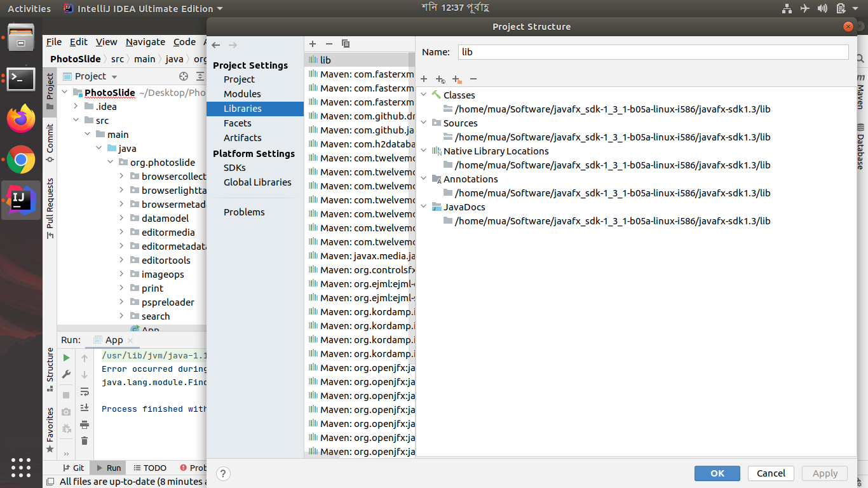
Task: Add a root to lib via plain plus icon
Action: point(424,79)
